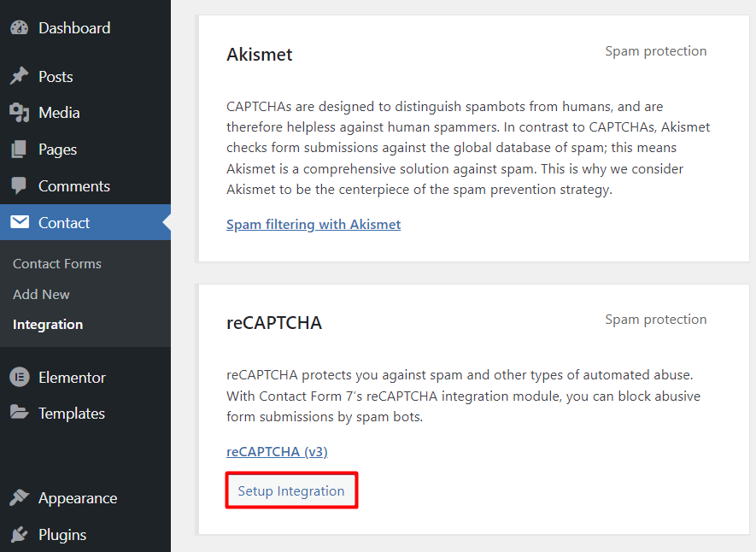Open Comments via the speech bubble icon

click(19, 185)
